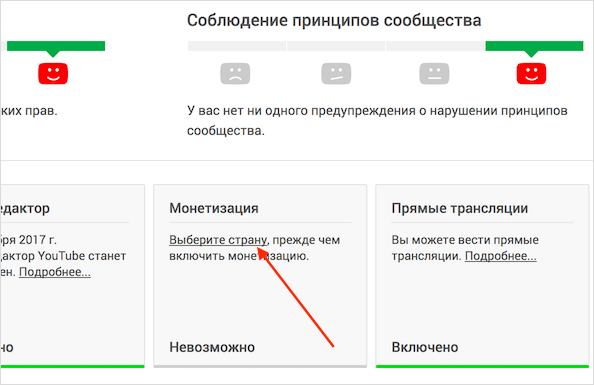The height and width of the screenshot is (385, 594).
Task: Select the Монетизация card heading
Action: coord(214,208)
